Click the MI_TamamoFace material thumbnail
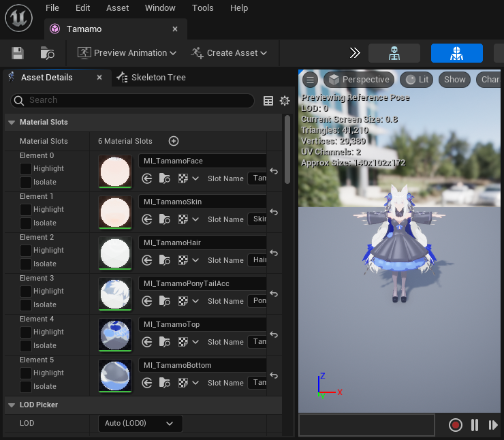504x440 pixels. tap(115, 172)
